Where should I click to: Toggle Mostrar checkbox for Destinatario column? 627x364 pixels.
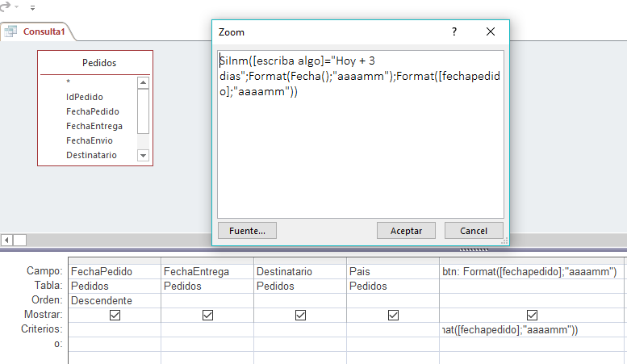tap(300, 316)
